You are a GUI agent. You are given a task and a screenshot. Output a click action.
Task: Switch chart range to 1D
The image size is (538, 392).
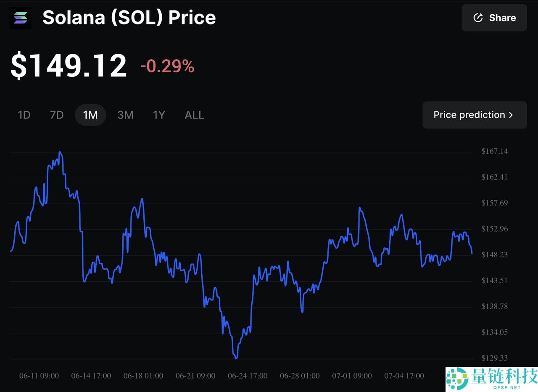(24, 115)
